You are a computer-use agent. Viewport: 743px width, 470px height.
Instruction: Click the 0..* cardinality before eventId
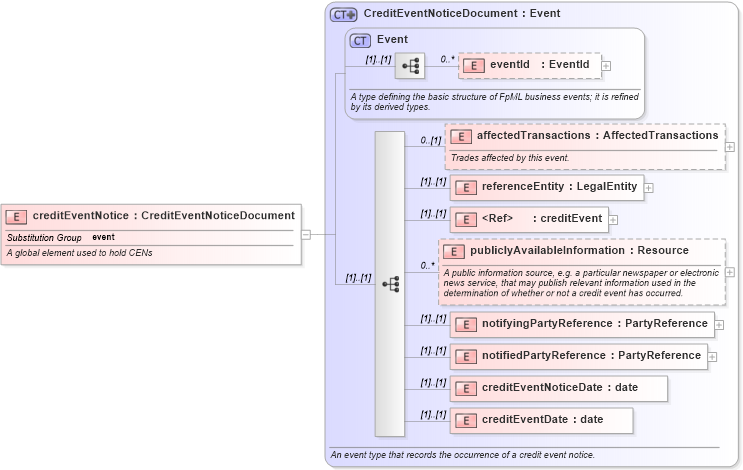447,60
